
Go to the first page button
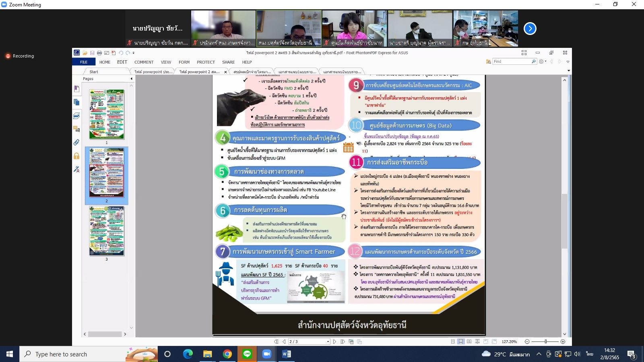[x=276, y=341]
